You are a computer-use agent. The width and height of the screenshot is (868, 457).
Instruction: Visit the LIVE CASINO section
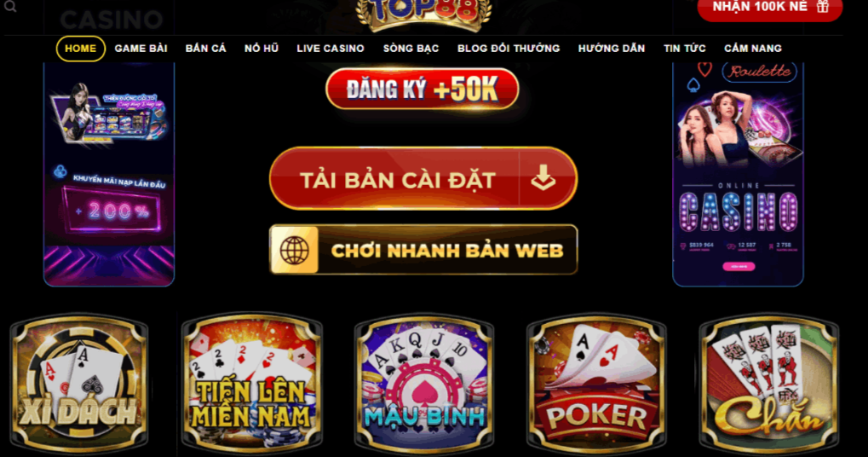click(331, 49)
